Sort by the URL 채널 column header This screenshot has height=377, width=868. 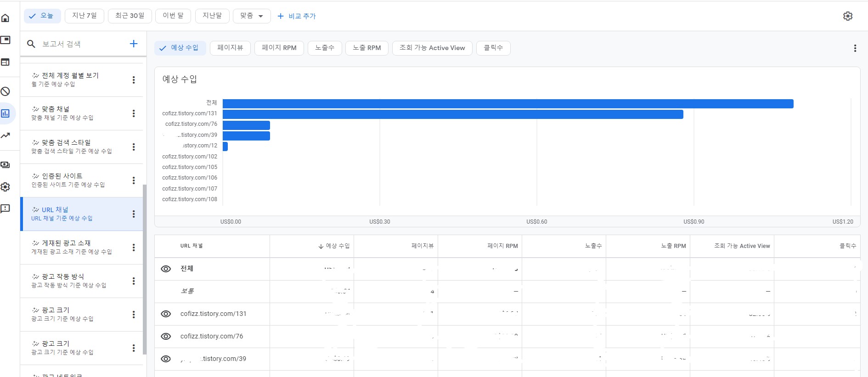tap(192, 246)
